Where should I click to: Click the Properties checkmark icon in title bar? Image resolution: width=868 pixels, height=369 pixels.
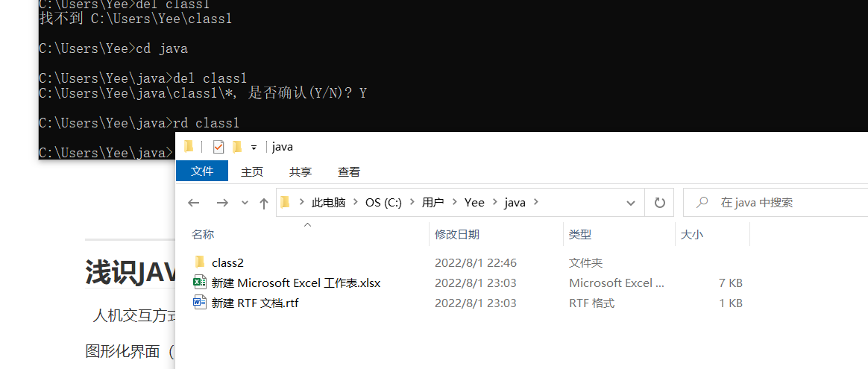pyautogui.click(x=218, y=146)
